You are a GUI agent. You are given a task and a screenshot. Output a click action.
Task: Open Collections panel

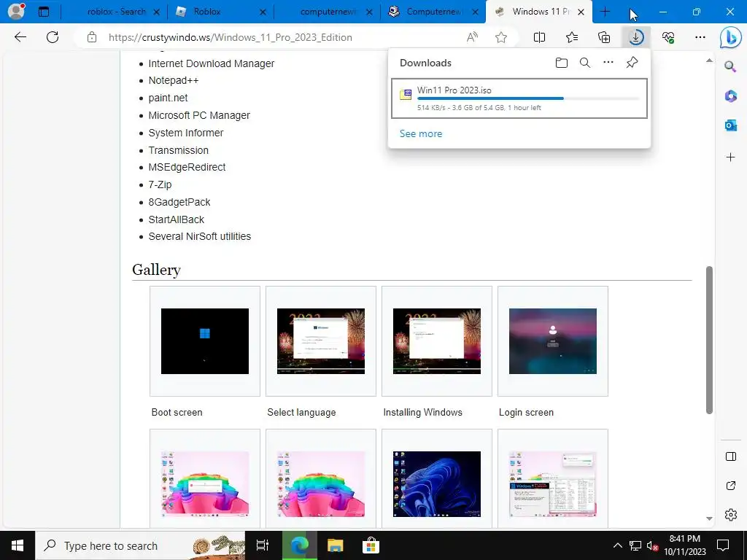[604, 37]
